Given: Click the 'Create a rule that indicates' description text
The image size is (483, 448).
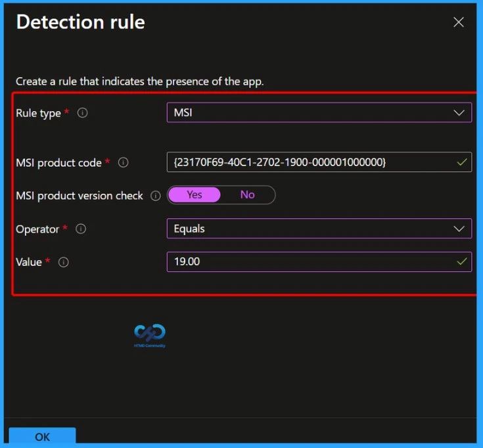Looking at the screenshot, I should 139,81.
